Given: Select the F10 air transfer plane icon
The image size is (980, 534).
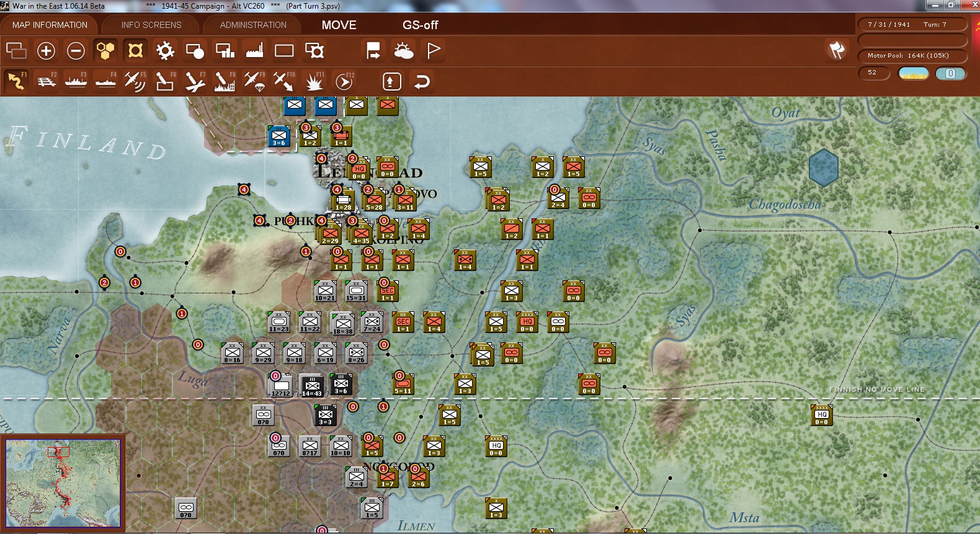Looking at the screenshot, I should coord(284,81).
